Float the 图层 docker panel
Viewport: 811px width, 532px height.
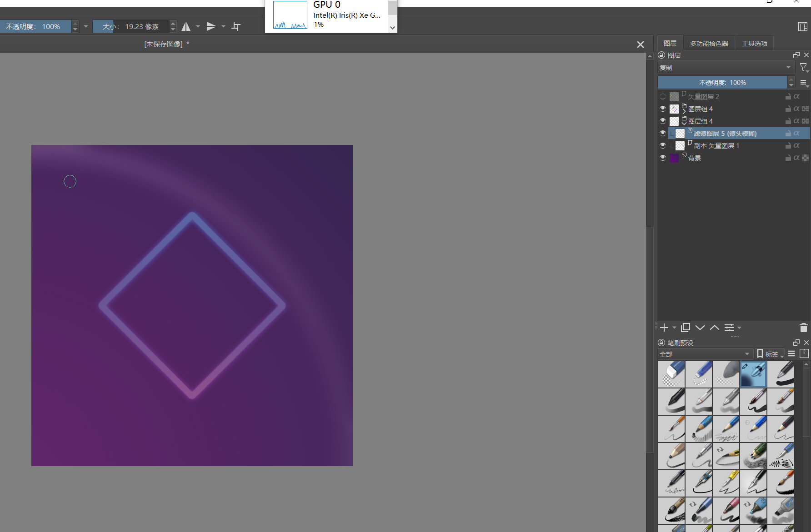(796, 55)
